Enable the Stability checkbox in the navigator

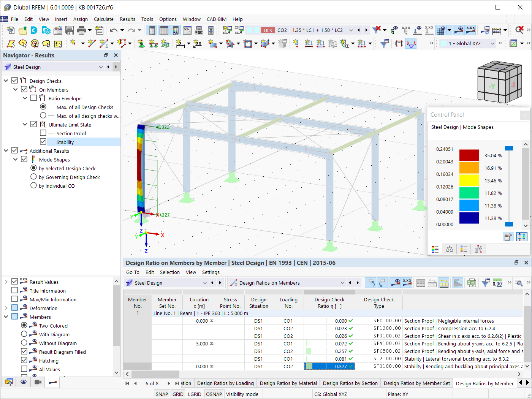click(x=43, y=141)
